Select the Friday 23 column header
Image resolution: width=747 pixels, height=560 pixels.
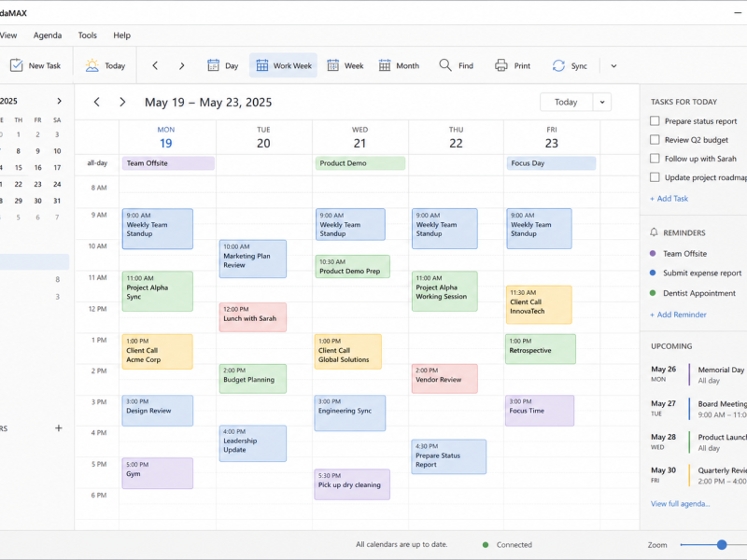[x=552, y=137]
